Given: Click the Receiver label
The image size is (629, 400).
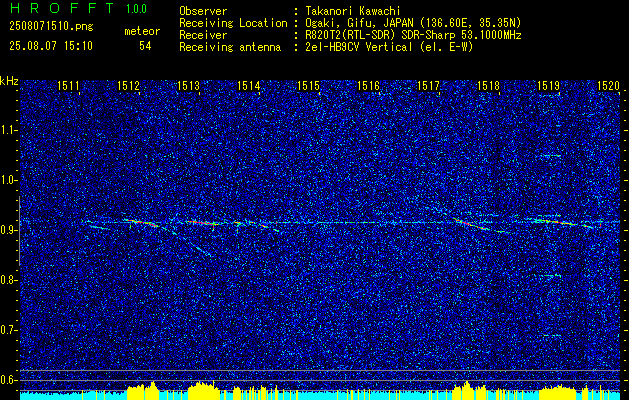Looking at the screenshot, I should [203, 35].
